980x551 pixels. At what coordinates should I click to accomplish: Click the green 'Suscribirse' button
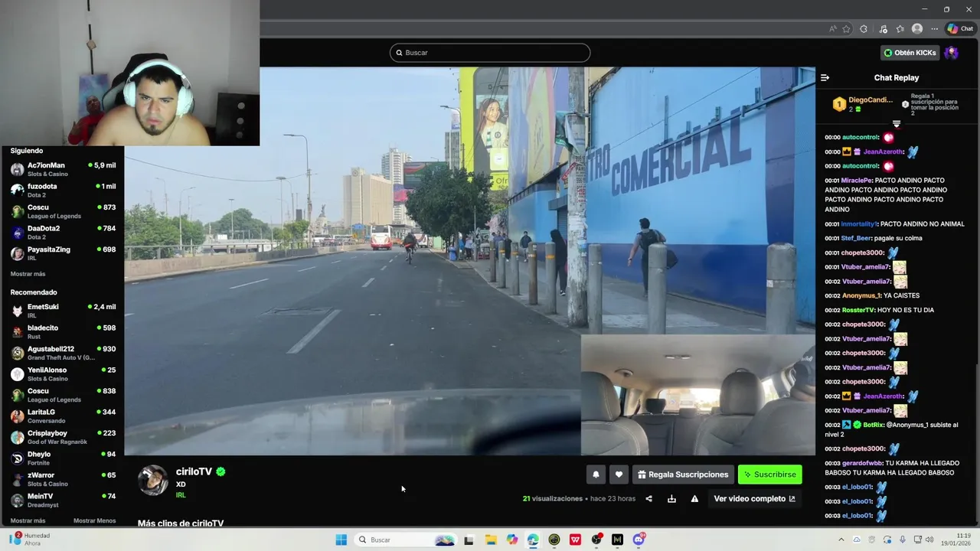tap(770, 474)
